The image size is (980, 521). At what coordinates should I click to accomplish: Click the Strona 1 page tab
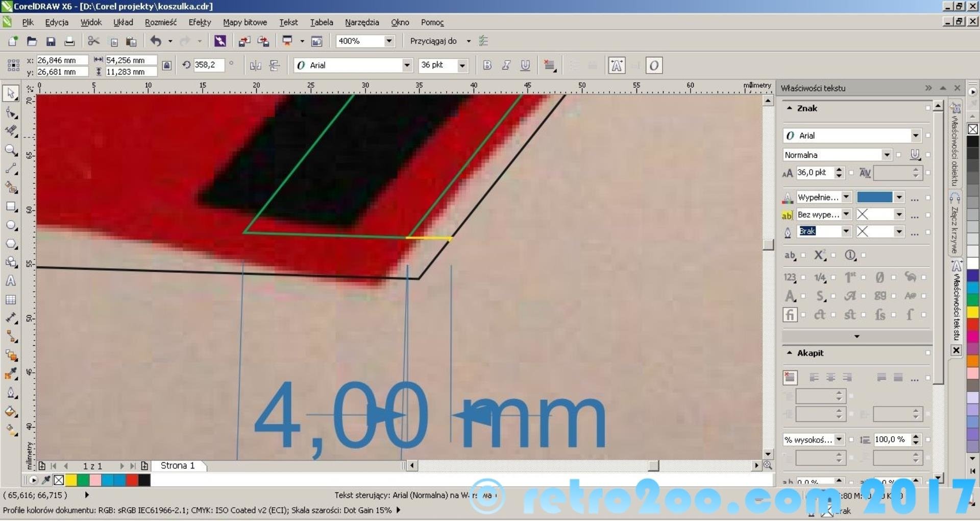click(178, 466)
